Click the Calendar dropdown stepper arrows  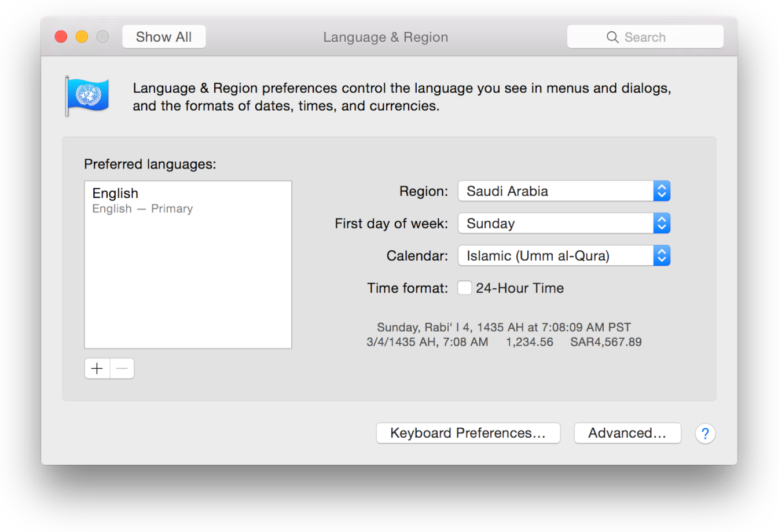click(x=662, y=255)
